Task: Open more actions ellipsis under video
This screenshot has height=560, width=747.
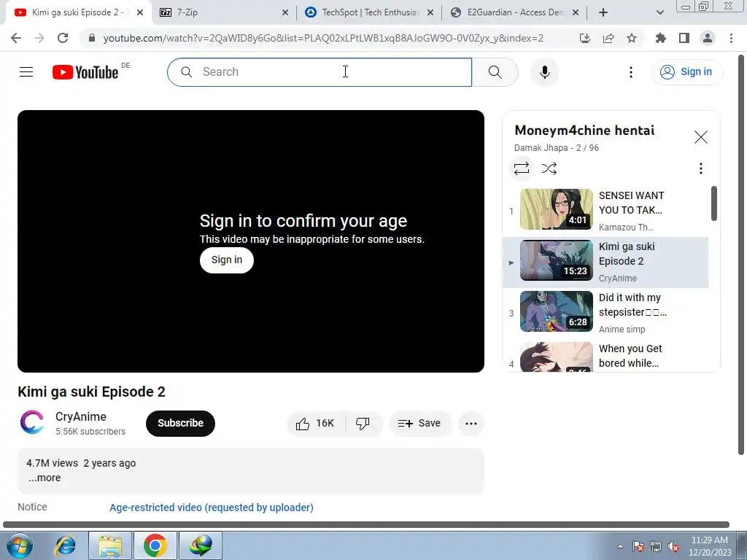Action: pos(471,424)
